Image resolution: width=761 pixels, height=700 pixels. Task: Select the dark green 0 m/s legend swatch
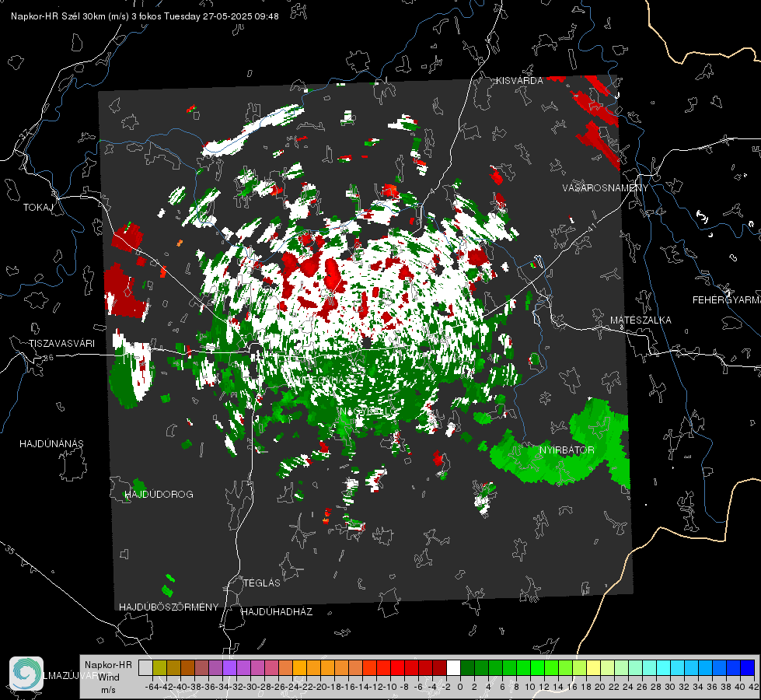467,667
